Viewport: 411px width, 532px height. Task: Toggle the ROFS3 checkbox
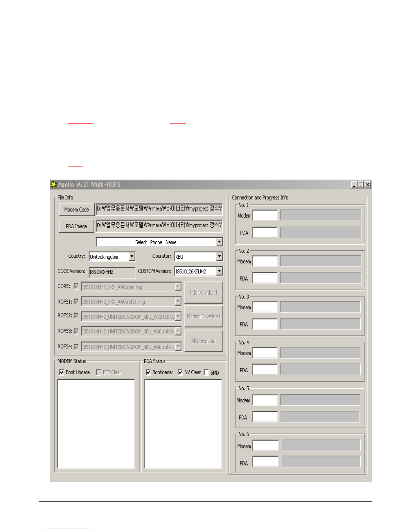point(76,331)
